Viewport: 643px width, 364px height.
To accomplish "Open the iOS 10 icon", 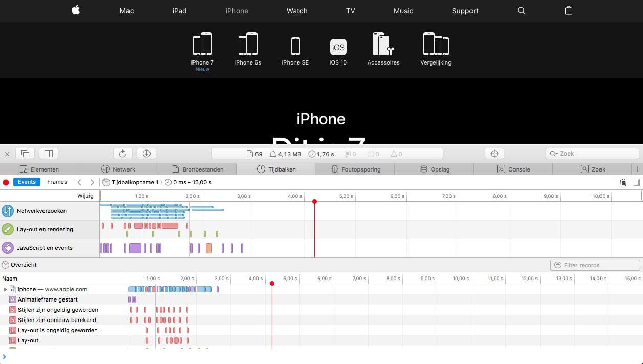I will coord(338,47).
